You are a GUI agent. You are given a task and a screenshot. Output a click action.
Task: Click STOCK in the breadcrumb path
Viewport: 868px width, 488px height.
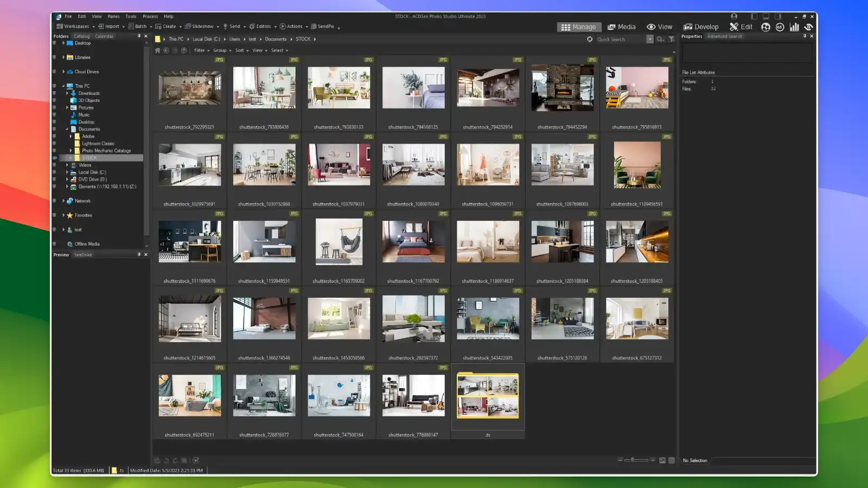coord(303,39)
